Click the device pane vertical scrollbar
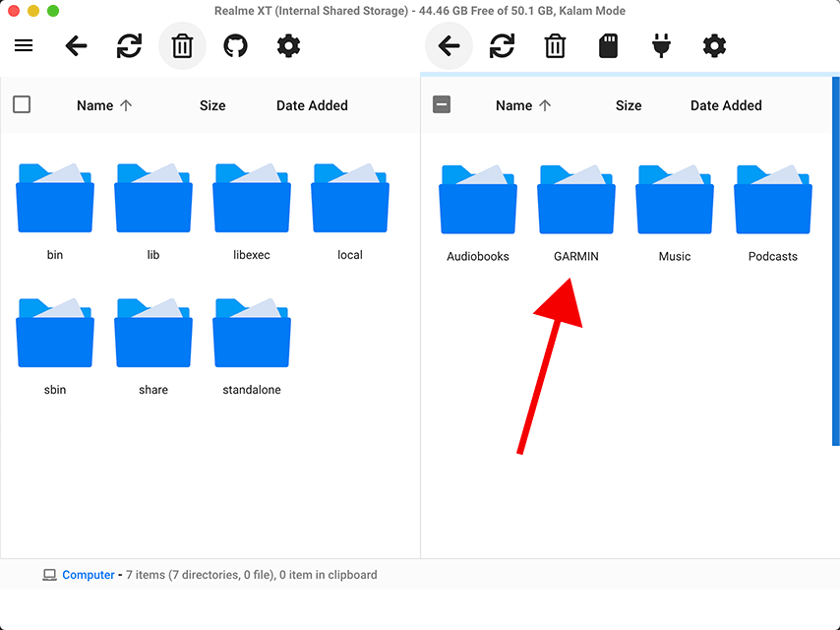840x630 pixels. [836, 261]
